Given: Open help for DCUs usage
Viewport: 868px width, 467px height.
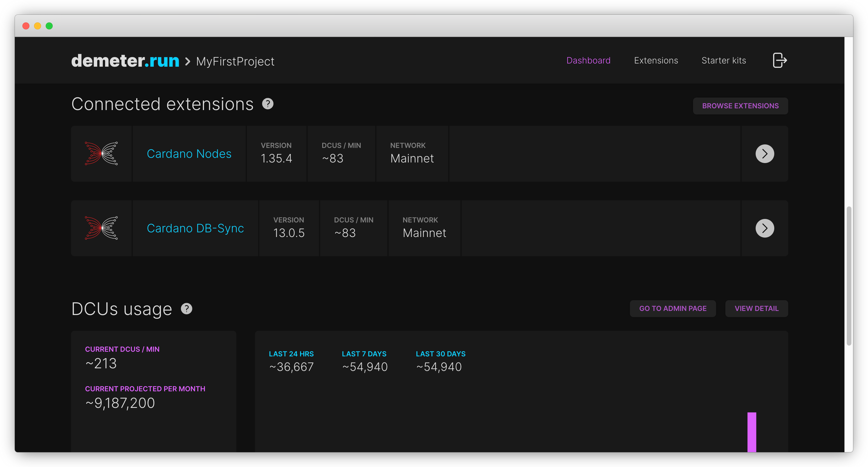Looking at the screenshot, I should [x=186, y=309].
